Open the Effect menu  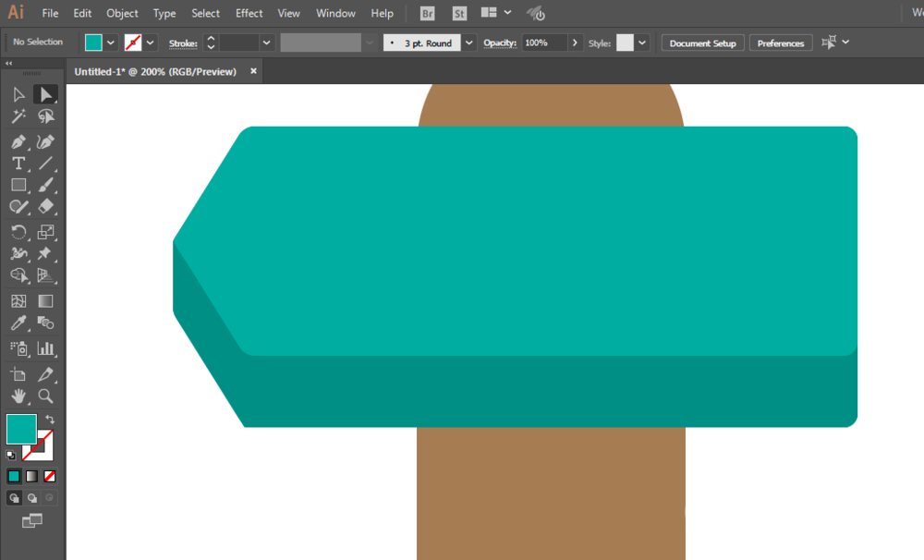(x=249, y=13)
